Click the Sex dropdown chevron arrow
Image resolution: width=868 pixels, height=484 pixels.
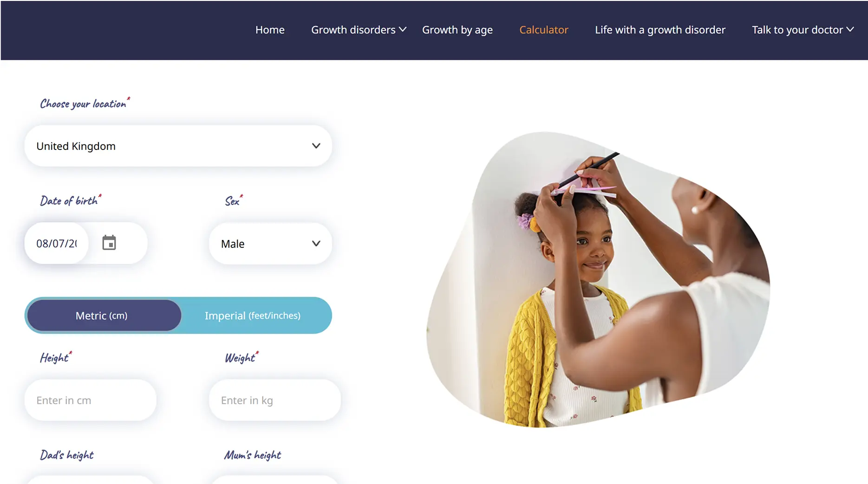pos(316,244)
